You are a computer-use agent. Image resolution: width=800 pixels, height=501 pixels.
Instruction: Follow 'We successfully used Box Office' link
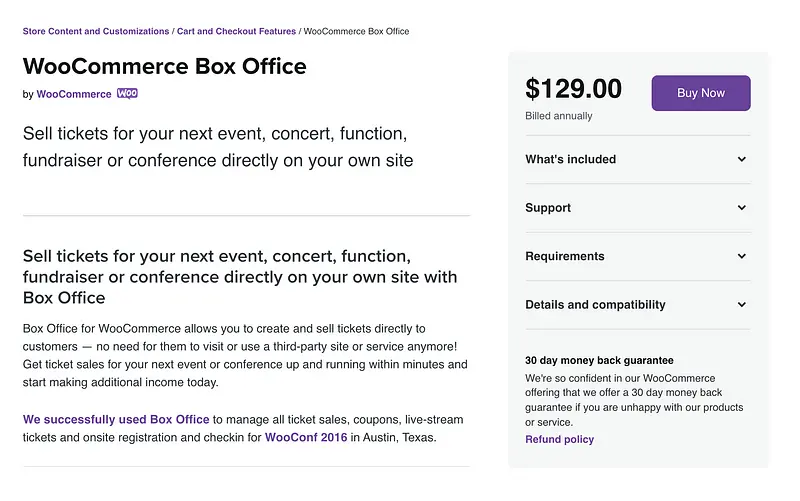116,419
